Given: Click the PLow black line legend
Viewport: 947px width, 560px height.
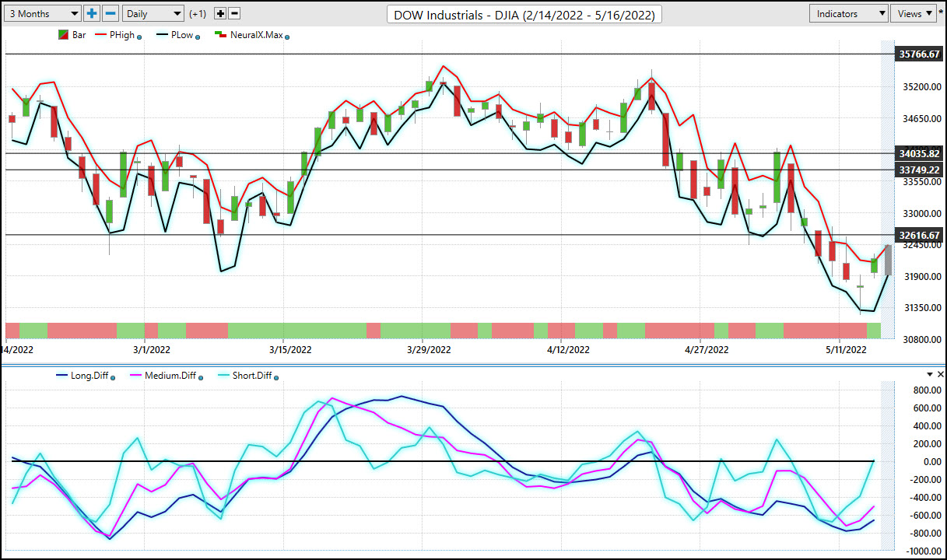Looking at the screenshot, I should click(x=163, y=35).
